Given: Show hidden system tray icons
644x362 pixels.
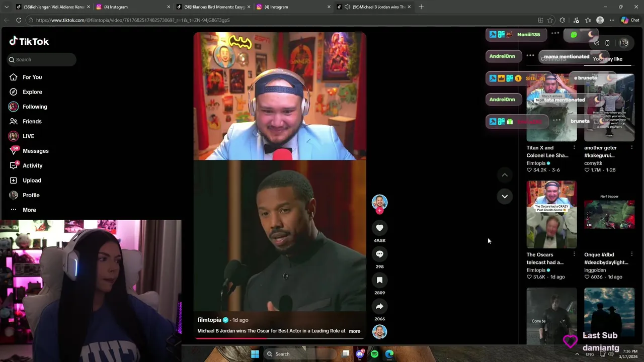Looking at the screenshot, I should tap(577, 354).
